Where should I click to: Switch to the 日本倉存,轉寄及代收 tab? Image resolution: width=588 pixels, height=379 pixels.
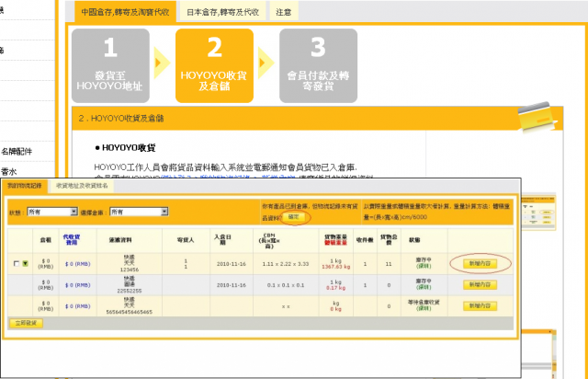click(x=222, y=12)
